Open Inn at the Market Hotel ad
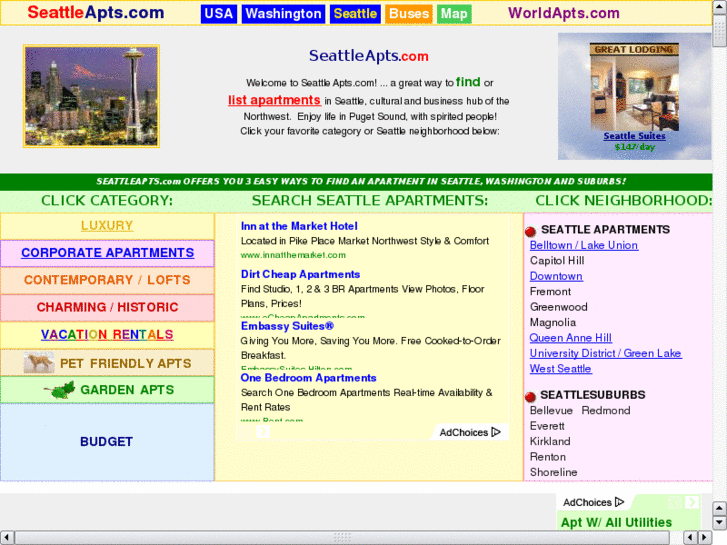727x545 pixels. (x=299, y=226)
